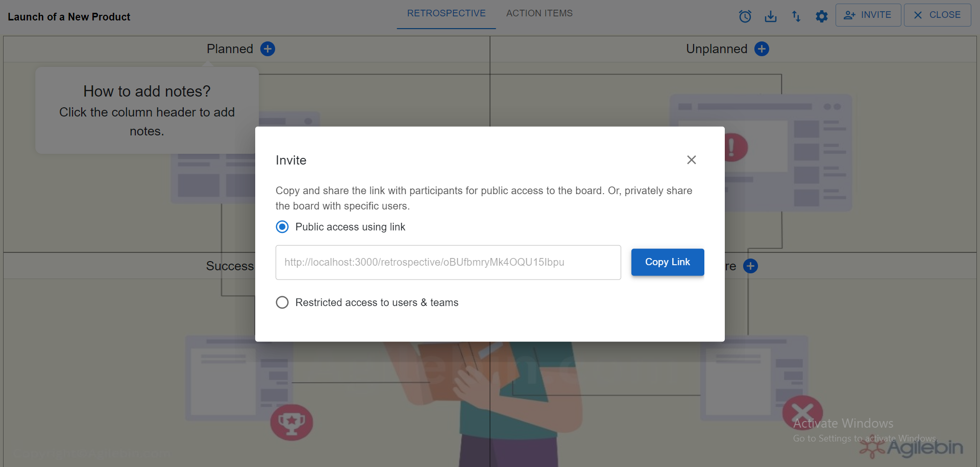Click the red X badge near bottom right
Viewport: 980px width, 467px height.
(x=802, y=413)
